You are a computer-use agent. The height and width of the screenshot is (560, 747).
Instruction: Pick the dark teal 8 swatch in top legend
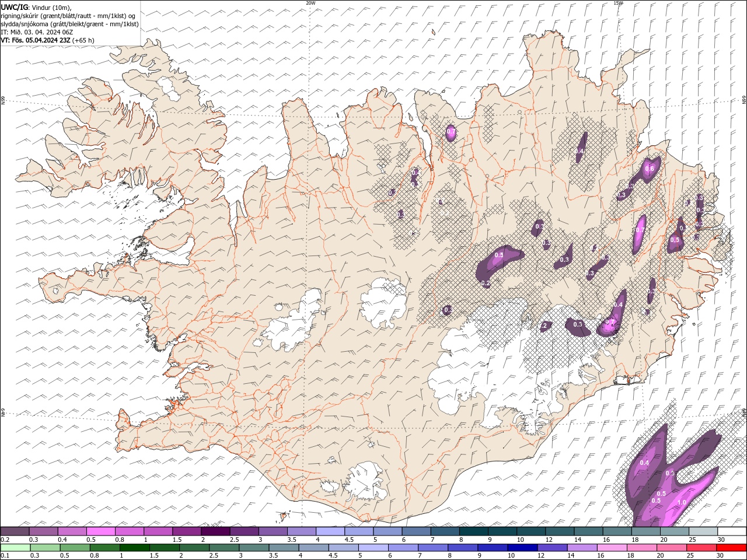pos(474,531)
